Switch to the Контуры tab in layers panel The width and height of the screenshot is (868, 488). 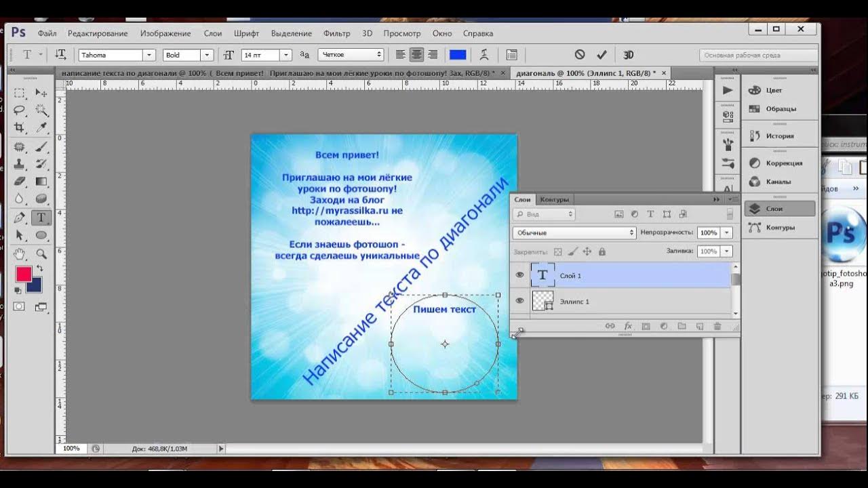[554, 199]
